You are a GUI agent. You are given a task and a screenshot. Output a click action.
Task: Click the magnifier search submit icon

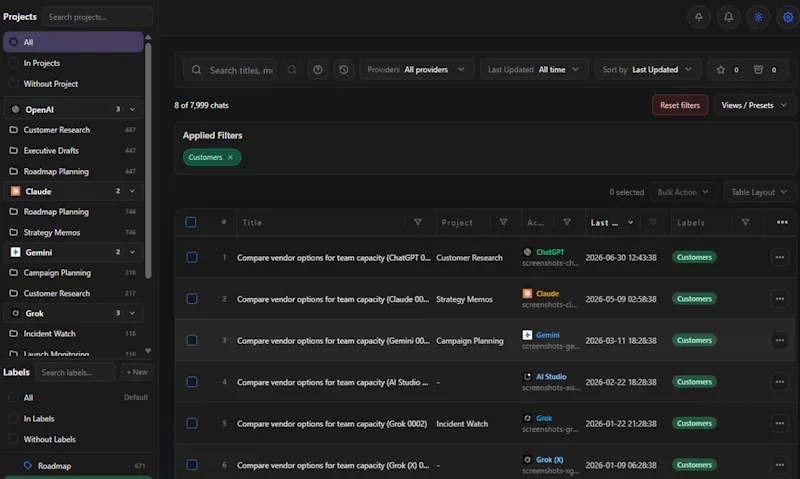coord(292,70)
